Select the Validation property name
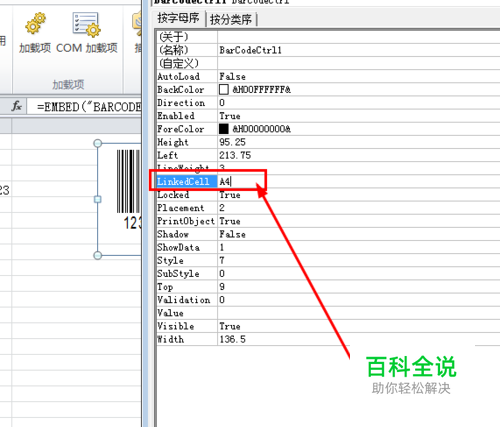 tap(184, 300)
